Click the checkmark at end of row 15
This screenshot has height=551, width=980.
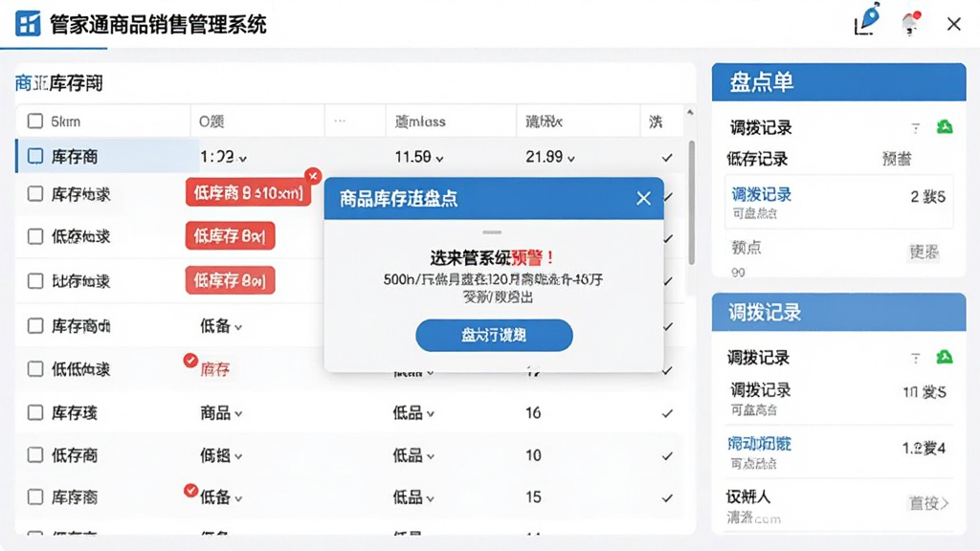pos(667,497)
